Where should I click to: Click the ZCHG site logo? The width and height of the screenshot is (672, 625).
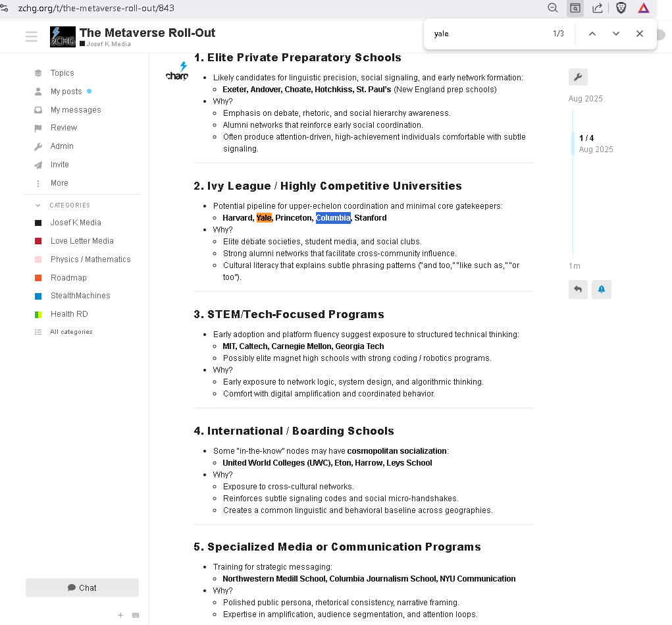(63, 37)
